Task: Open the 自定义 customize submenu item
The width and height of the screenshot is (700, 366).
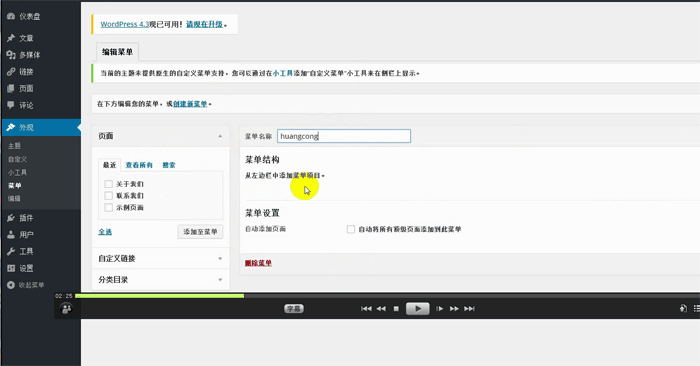Action: pyautogui.click(x=17, y=159)
